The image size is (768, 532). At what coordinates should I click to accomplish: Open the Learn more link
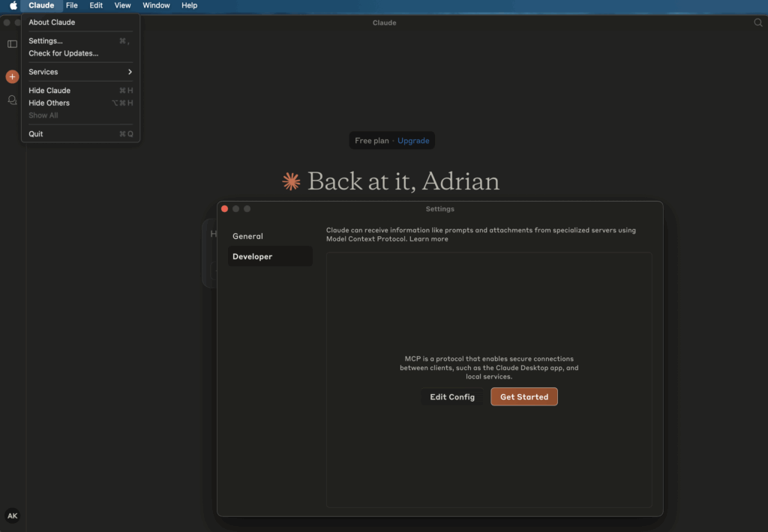pyautogui.click(x=428, y=239)
